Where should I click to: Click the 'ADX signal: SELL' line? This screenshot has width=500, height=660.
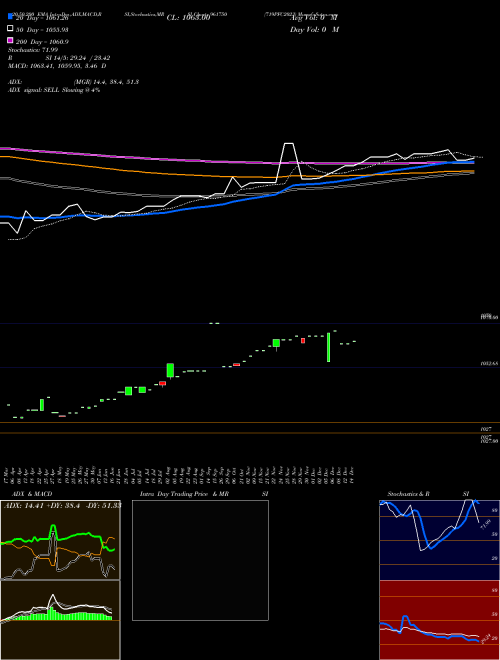(54, 90)
